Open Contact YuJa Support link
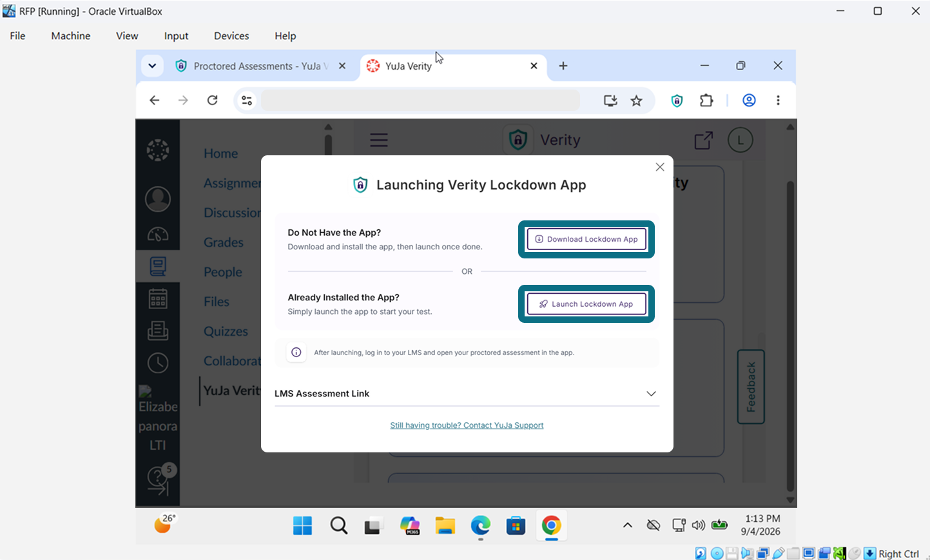Image resolution: width=930 pixels, height=560 pixels. tap(467, 425)
